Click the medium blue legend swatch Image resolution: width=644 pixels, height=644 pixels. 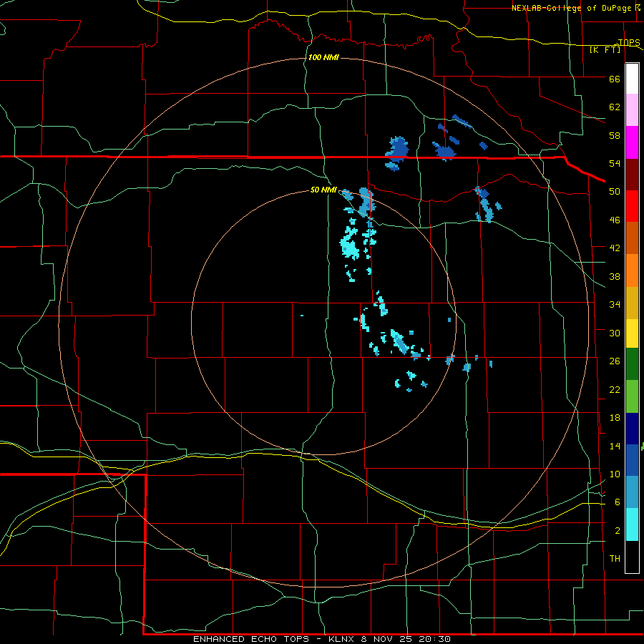click(x=632, y=460)
